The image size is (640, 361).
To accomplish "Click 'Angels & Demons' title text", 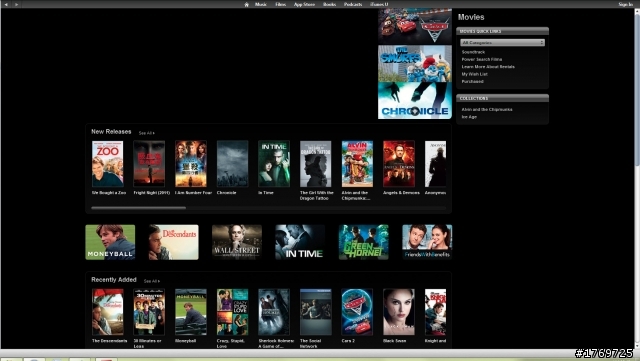I will point(401,193).
